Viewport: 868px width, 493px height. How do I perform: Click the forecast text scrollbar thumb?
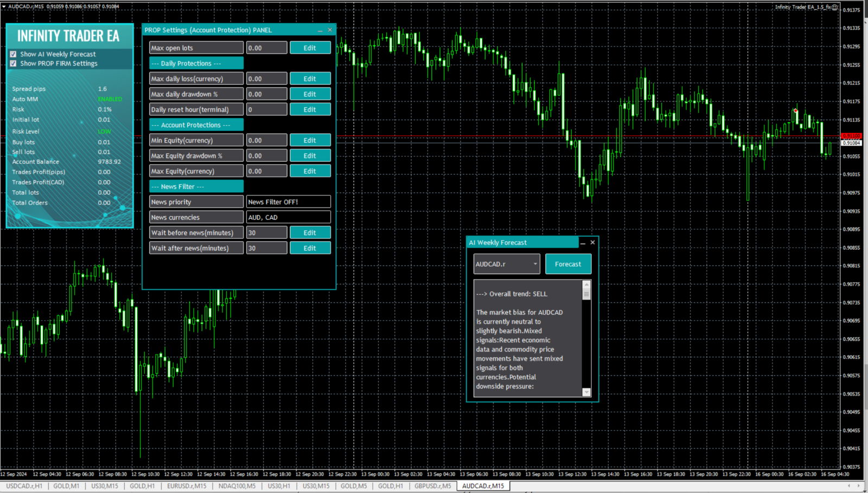click(x=586, y=294)
